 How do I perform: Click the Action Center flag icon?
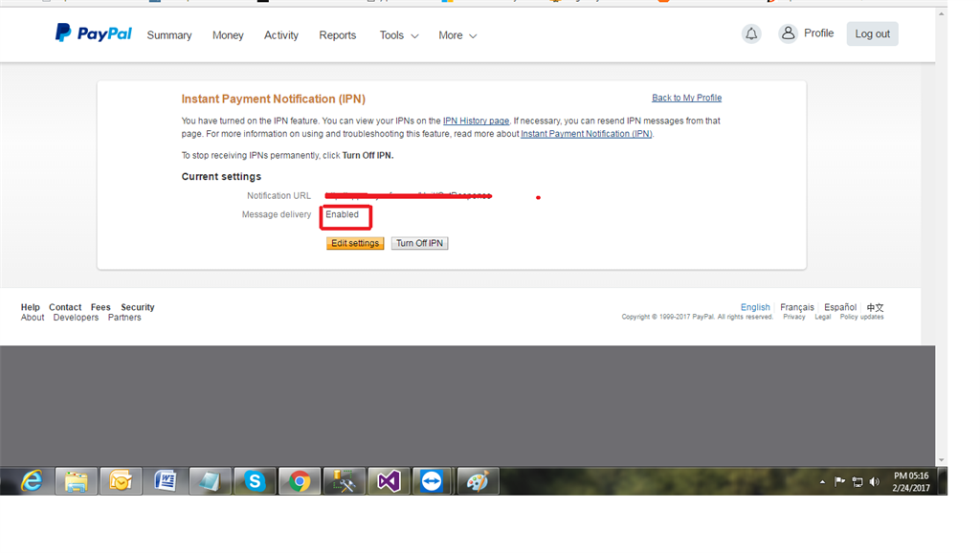840,482
